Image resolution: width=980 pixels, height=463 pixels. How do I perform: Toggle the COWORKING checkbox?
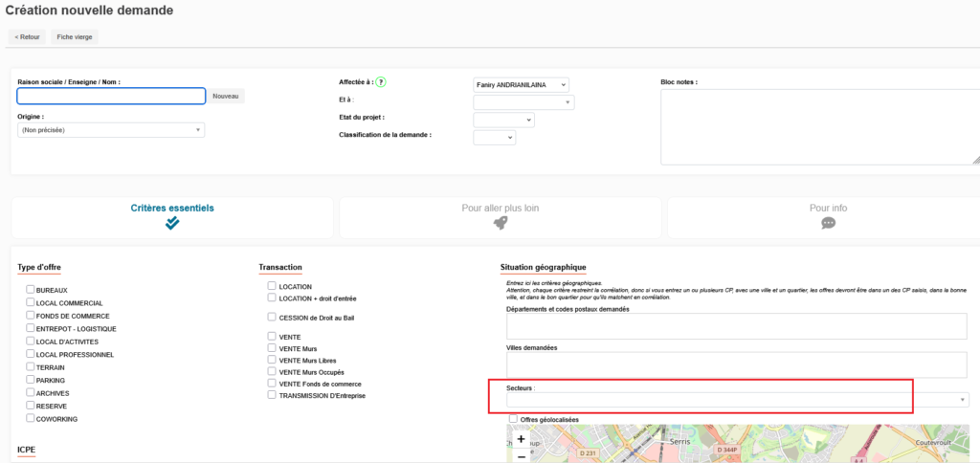pyautogui.click(x=31, y=418)
